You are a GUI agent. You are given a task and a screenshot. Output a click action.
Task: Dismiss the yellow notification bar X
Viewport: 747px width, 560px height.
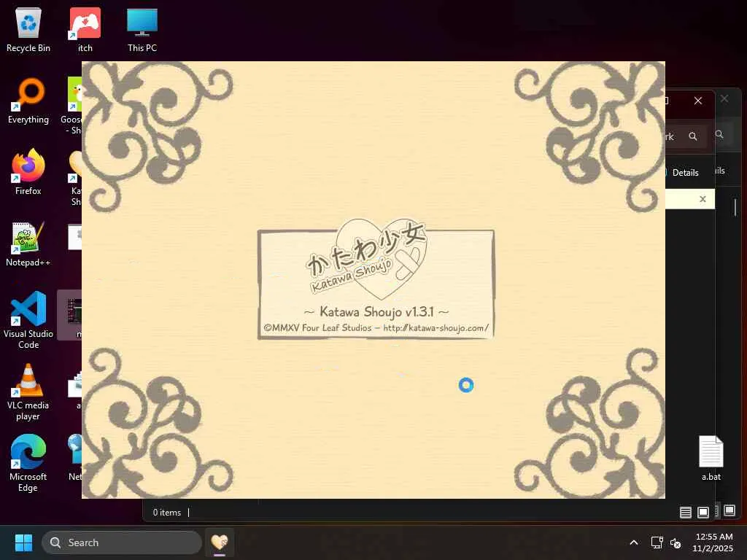703,199
